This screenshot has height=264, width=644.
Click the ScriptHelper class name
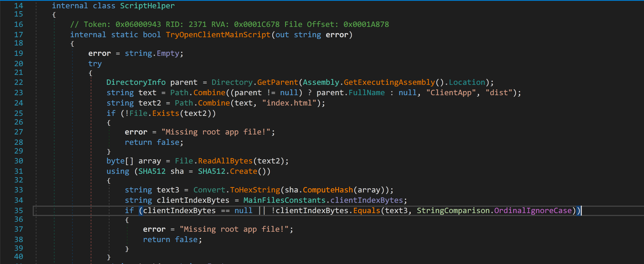(x=147, y=6)
